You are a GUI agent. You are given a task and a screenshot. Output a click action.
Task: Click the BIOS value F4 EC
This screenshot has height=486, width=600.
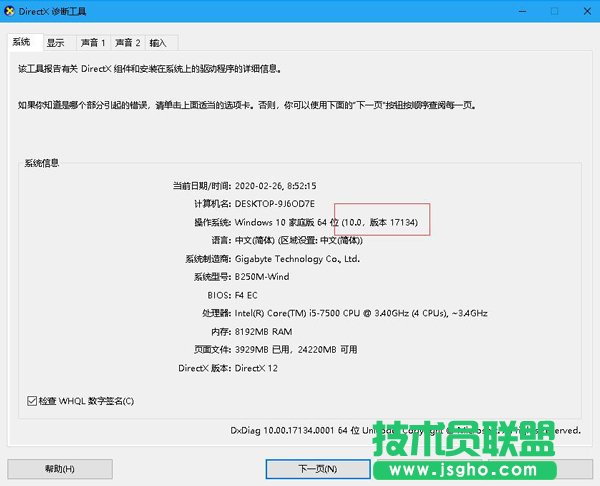[x=246, y=295]
